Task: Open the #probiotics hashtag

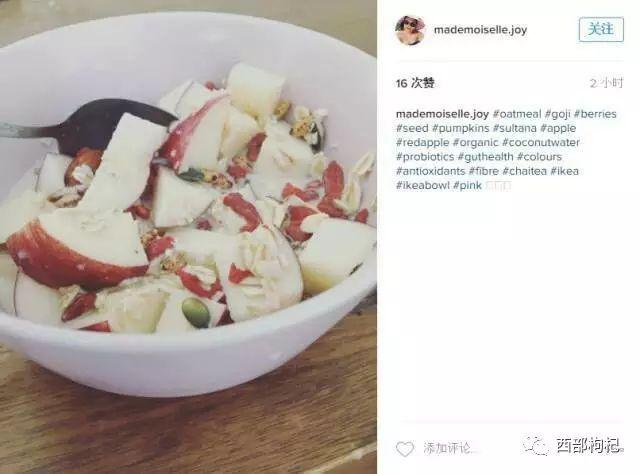Action: [425, 157]
